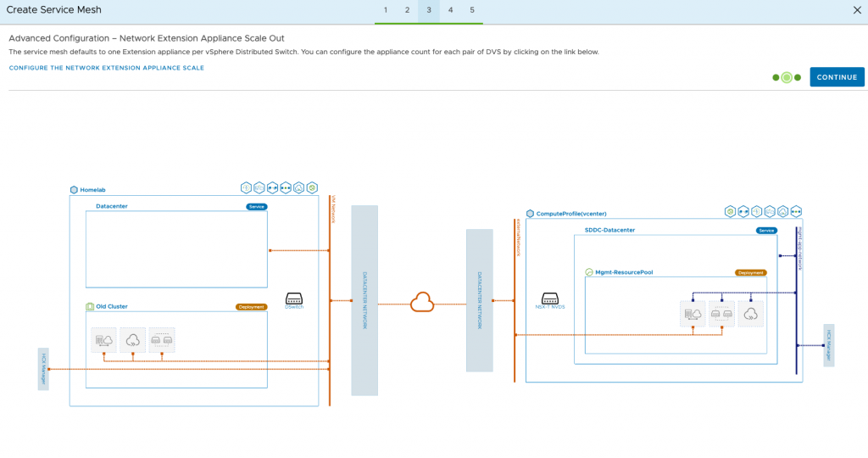The image size is (868, 458).
Task: Click the circled-arrow hexagon service icon above Homelab
Action: (247, 187)
